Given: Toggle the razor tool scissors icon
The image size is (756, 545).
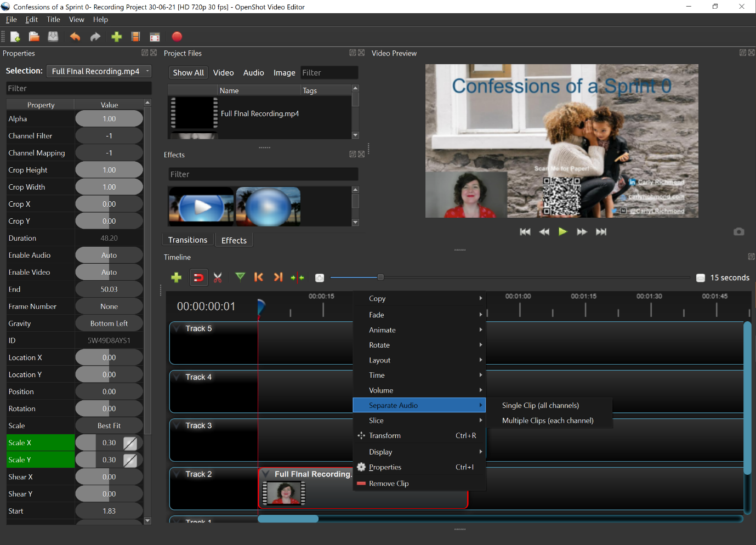Looking at the screenshot, I should tap(218, 277).
